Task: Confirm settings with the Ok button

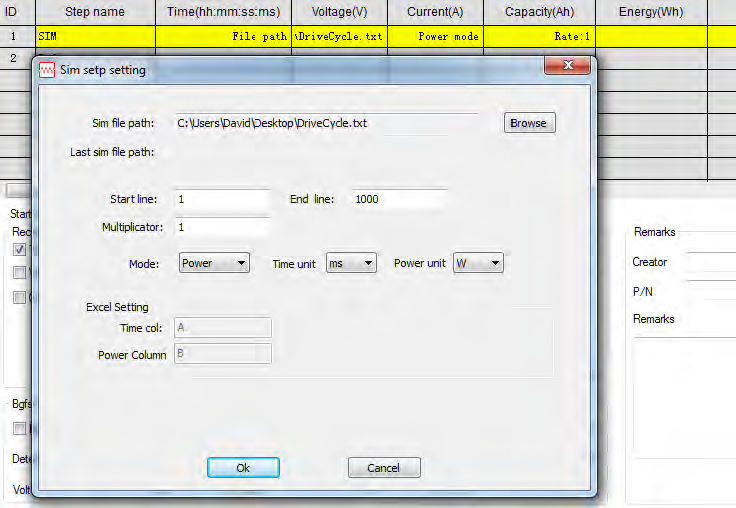Action: (243, 468)
